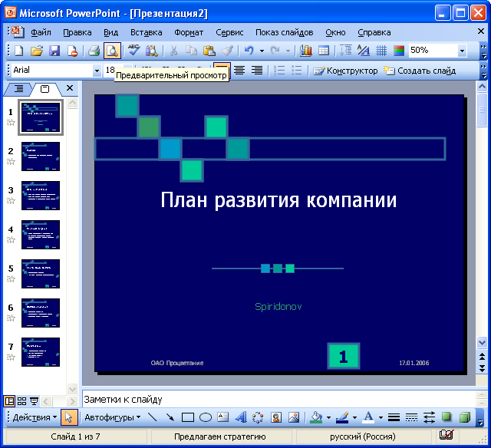Select the Rectangle drawing tool
The image size is (491, 448).
pos(187,417)
